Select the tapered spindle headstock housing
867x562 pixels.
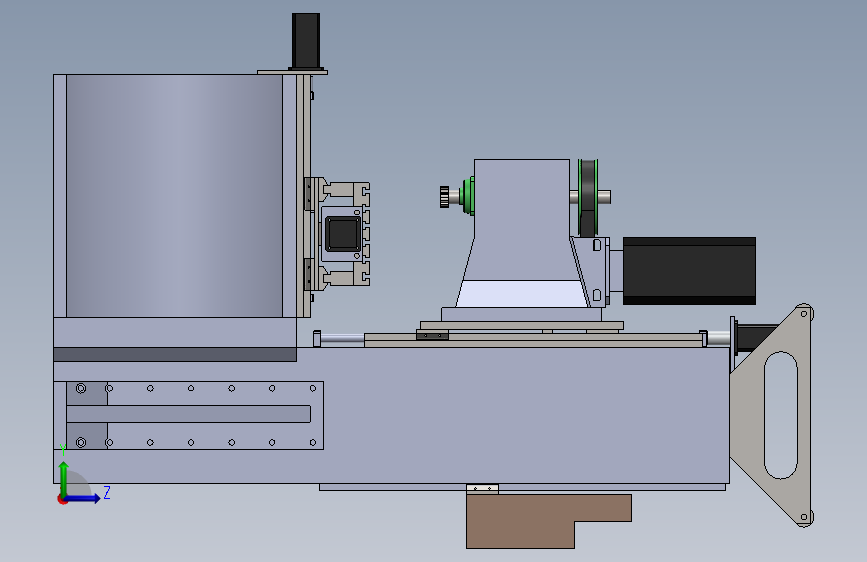(521, 232)
